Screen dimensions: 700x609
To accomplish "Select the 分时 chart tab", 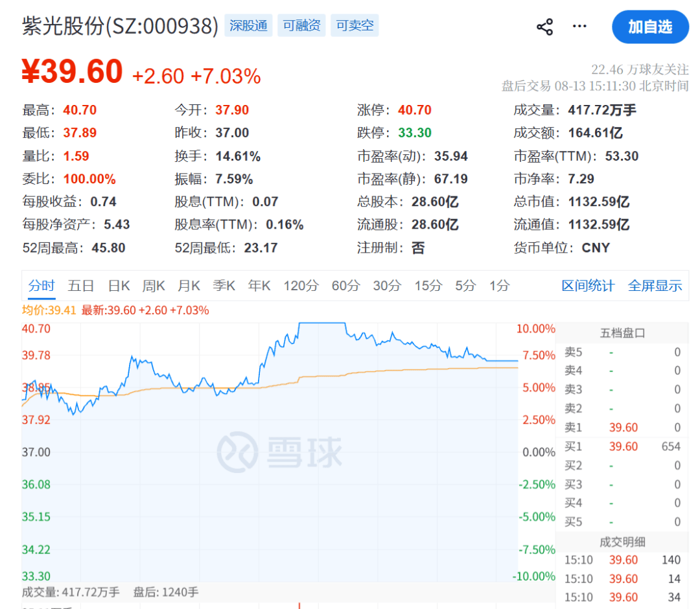I will click(41, 286).
